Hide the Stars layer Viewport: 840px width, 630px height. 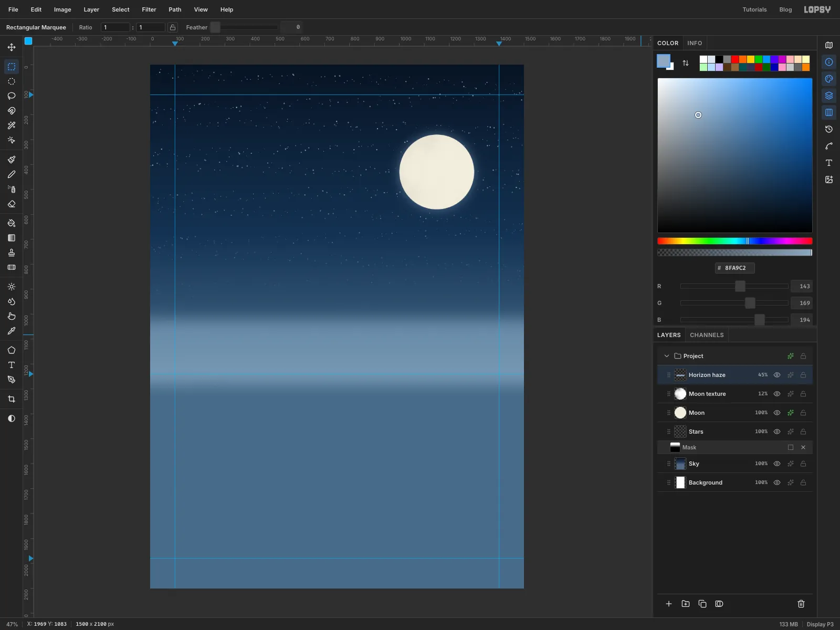[x=777, y=432]
